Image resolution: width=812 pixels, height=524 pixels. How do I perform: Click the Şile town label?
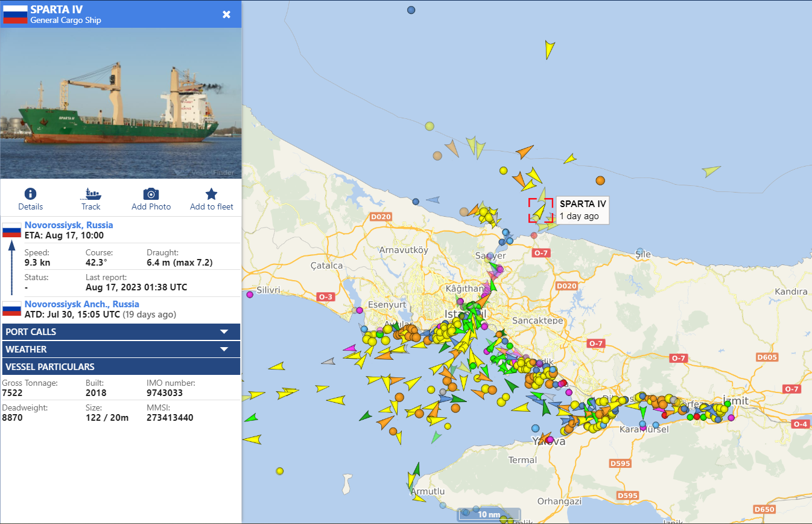(643, 255)
